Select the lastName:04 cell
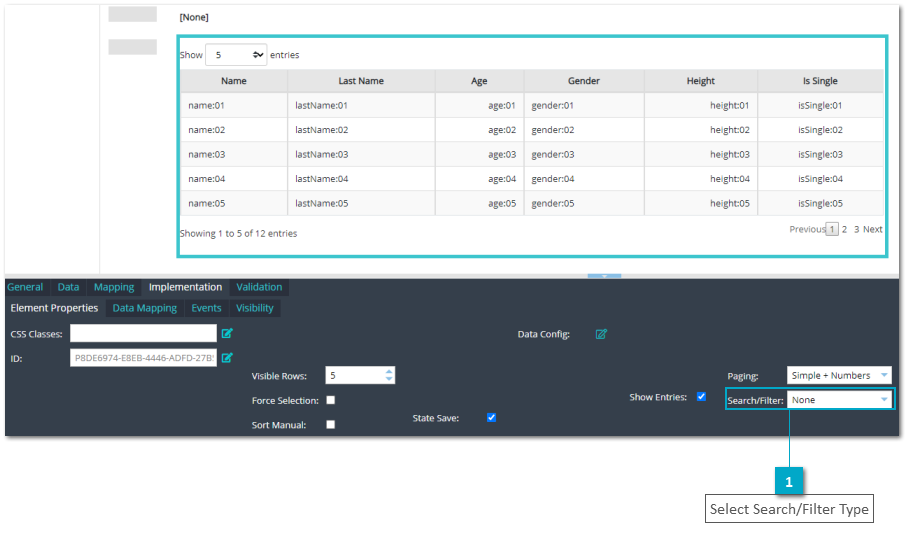Viewport: 908px width, 535px height. tap(361, 179)
